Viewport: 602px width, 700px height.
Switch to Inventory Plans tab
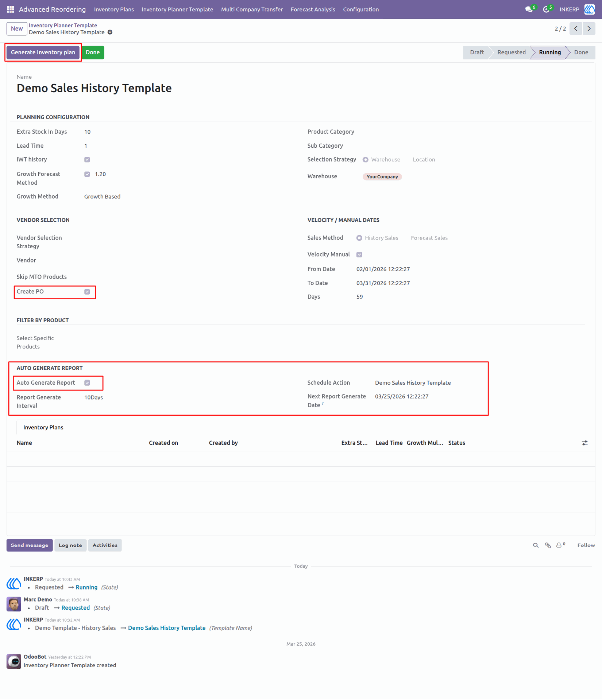[43, 427]
